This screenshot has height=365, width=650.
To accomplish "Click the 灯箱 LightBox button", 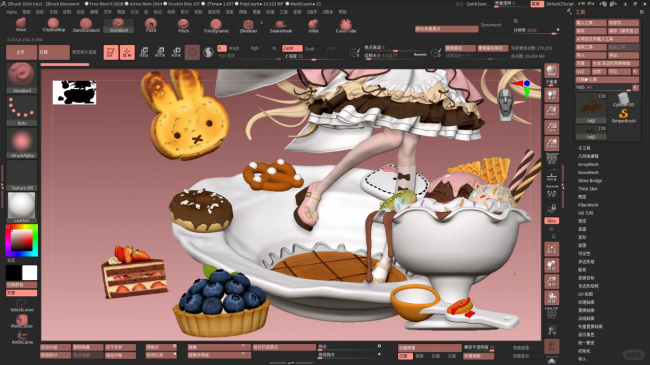I will click(54, 52).
